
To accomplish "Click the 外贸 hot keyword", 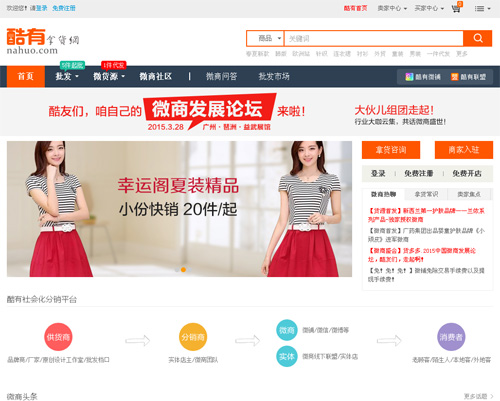I will click(380, 54).
